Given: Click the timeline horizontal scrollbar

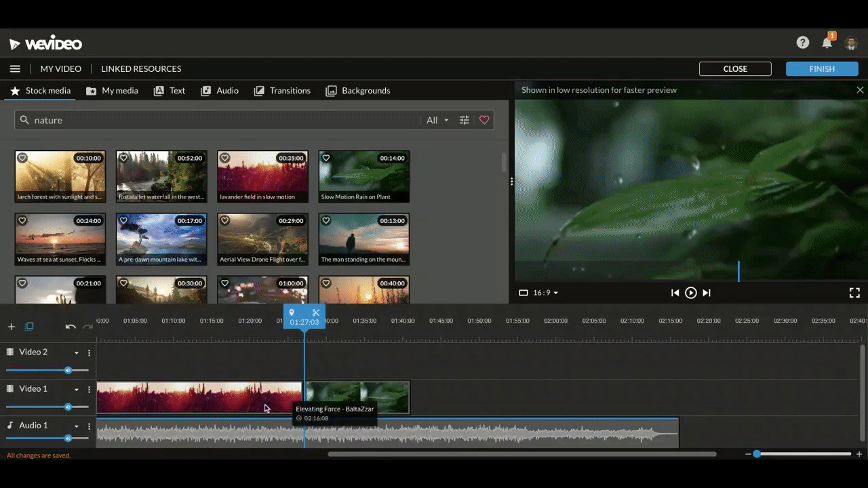Looking at the screenshot, I should coord(522,454).
